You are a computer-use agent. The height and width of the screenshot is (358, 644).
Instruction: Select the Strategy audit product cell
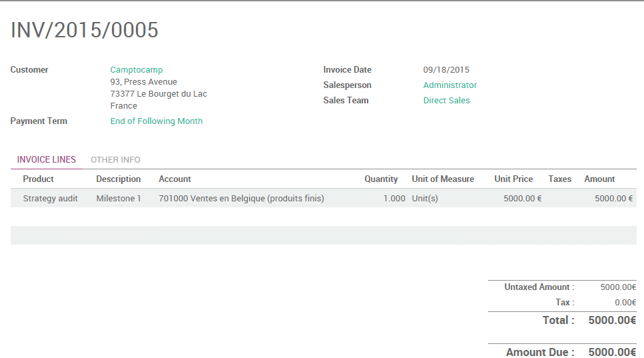pyautogui.click(x=51, y=199)
